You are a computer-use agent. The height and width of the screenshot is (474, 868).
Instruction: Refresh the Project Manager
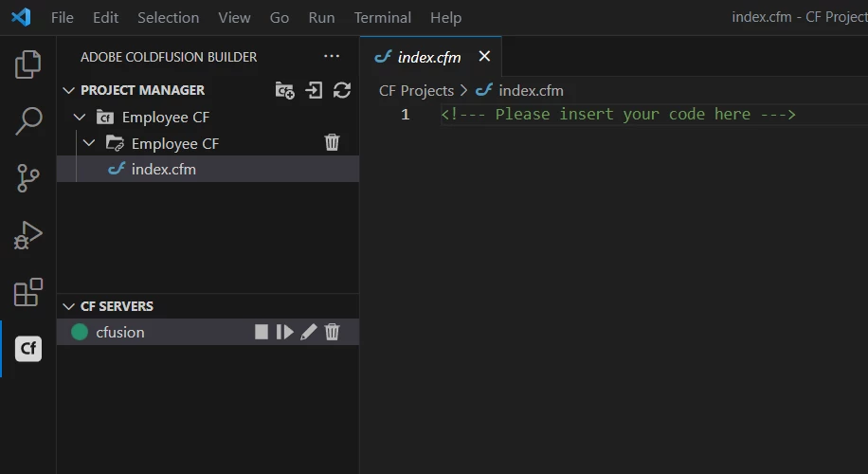342,90
